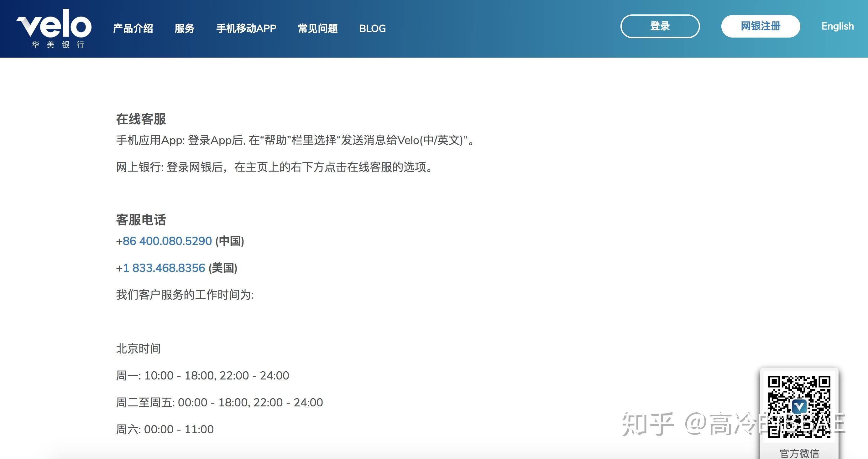This screenshot has width=868, height=459.
Task: Click the (中国) label after the phone number
Action: point(230,241)
